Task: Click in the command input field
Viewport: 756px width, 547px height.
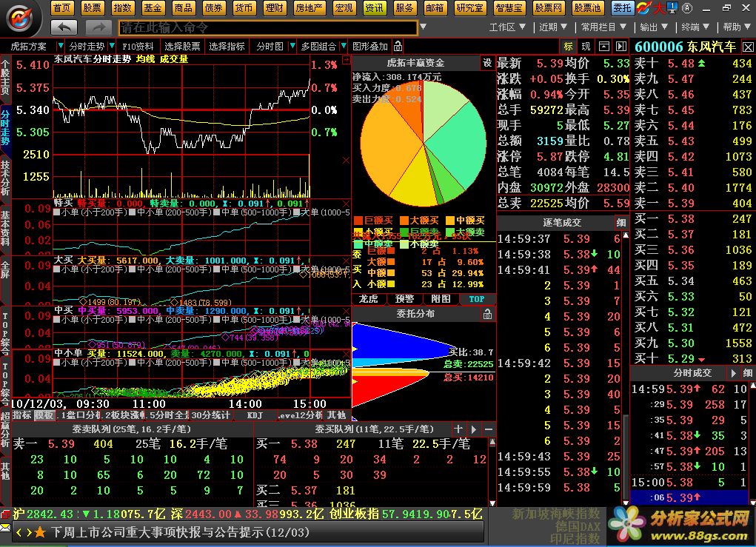Action: [x=268, y=27]
